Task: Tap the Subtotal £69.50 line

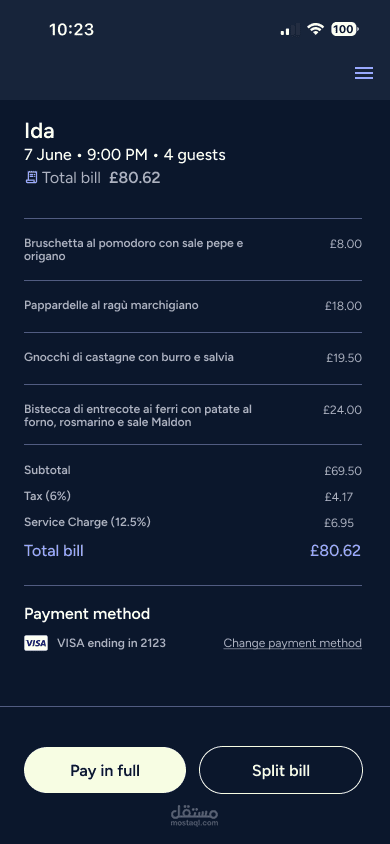Action: pyautogui.click(x=193, y=470)
